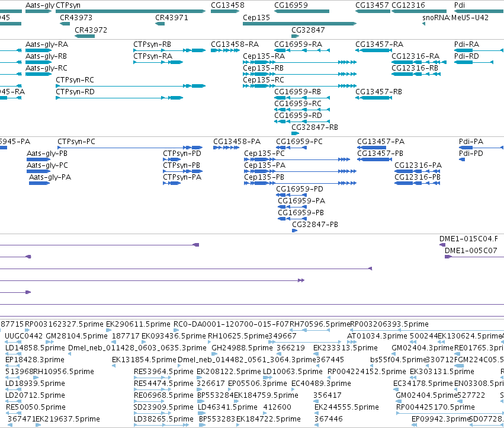The width and height of the screenshot is (504, 428).
Task: Click the CG32847 gene feature
Action: click(295, 36)
